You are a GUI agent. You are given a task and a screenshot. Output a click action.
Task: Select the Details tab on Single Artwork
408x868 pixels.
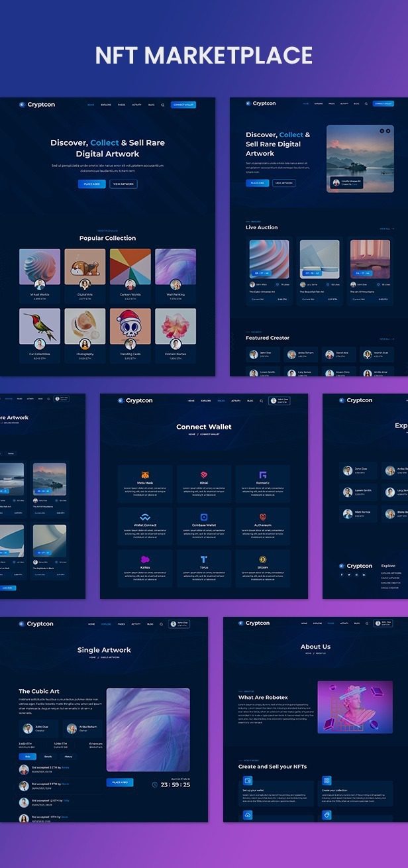[48, 756]
